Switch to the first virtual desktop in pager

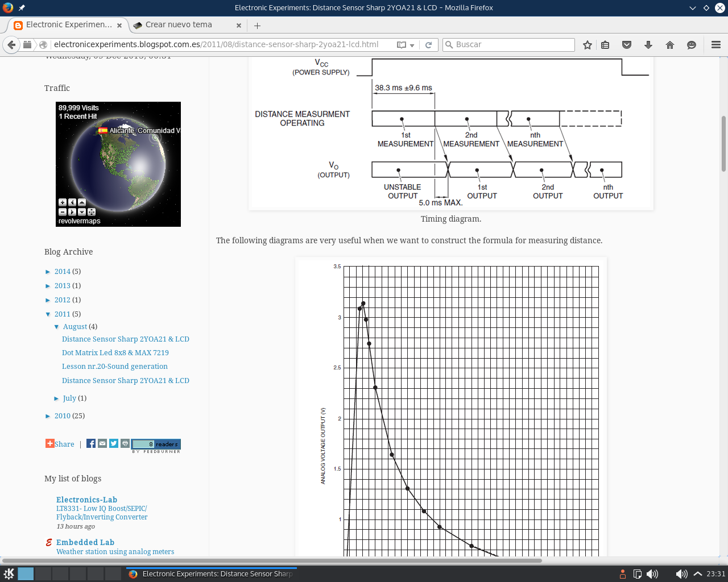coord(26,574)
